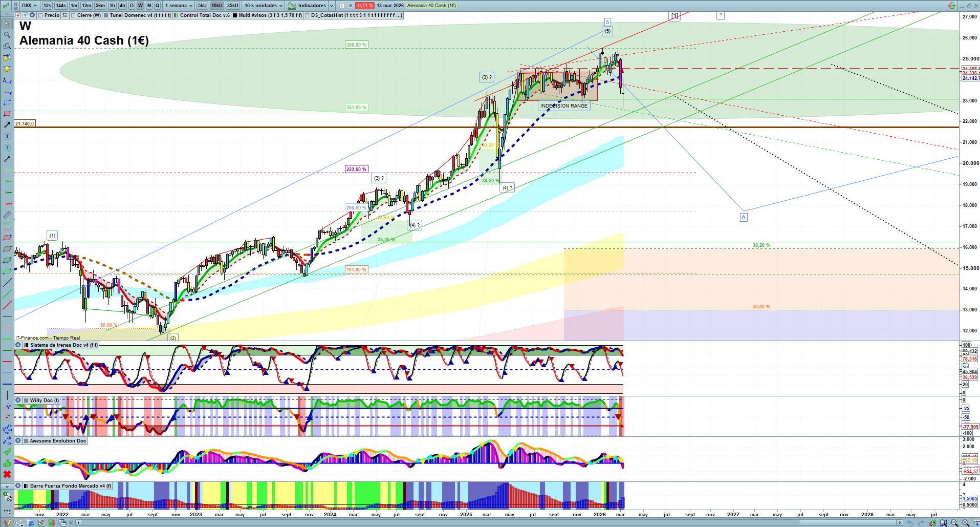Select the green thumbs-up stamp tool

(7, 463)
